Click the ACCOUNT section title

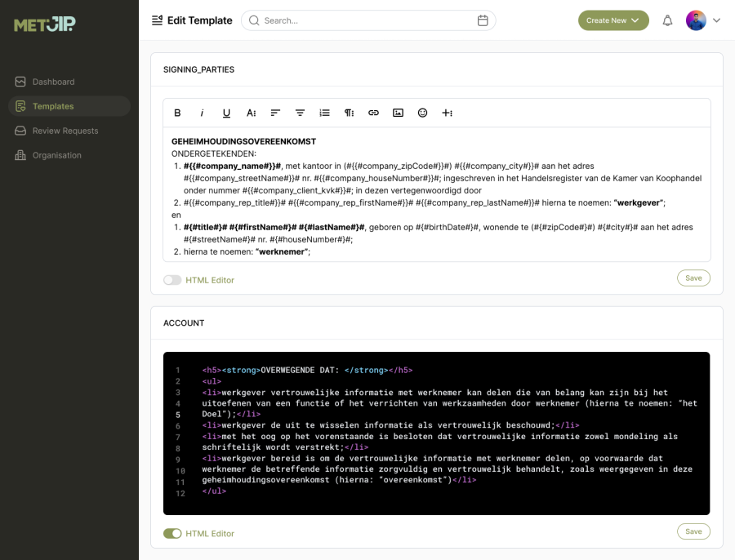point(184,323)
